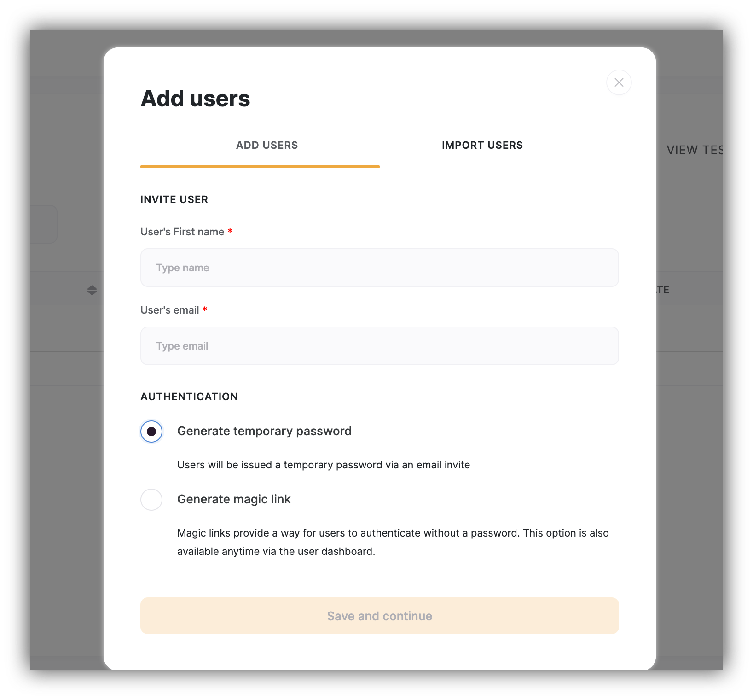Click the "Generate temporary password" label text
Viewport: 753px width, 700px height.
264,431
